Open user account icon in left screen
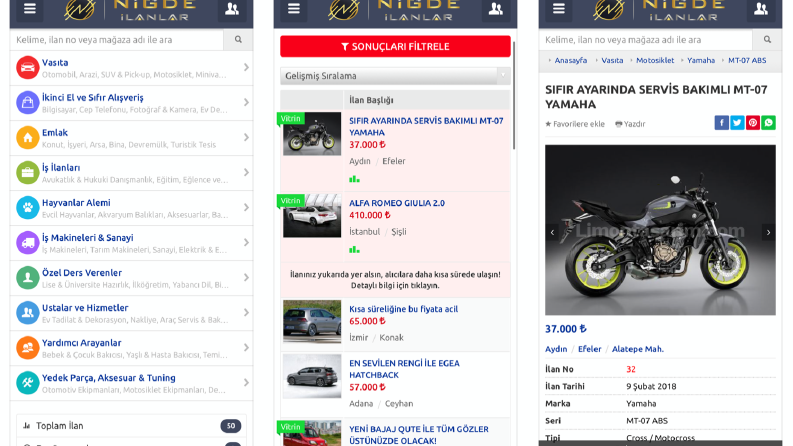Screen dimensions: 793x446 pyautogui.click(x=232, y=9)
